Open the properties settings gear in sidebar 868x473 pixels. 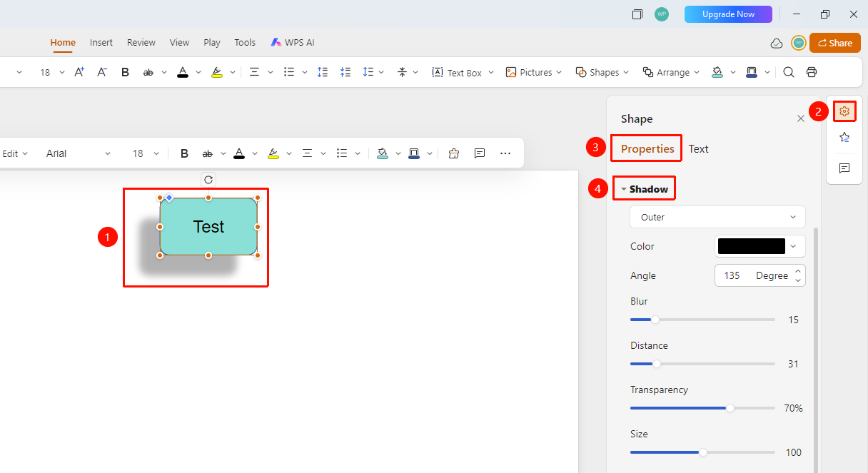[844, 111]
